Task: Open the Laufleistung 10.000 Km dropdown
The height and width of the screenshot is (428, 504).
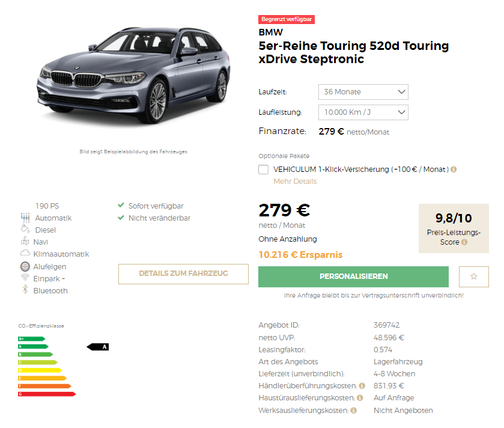Action: point(363,112)
